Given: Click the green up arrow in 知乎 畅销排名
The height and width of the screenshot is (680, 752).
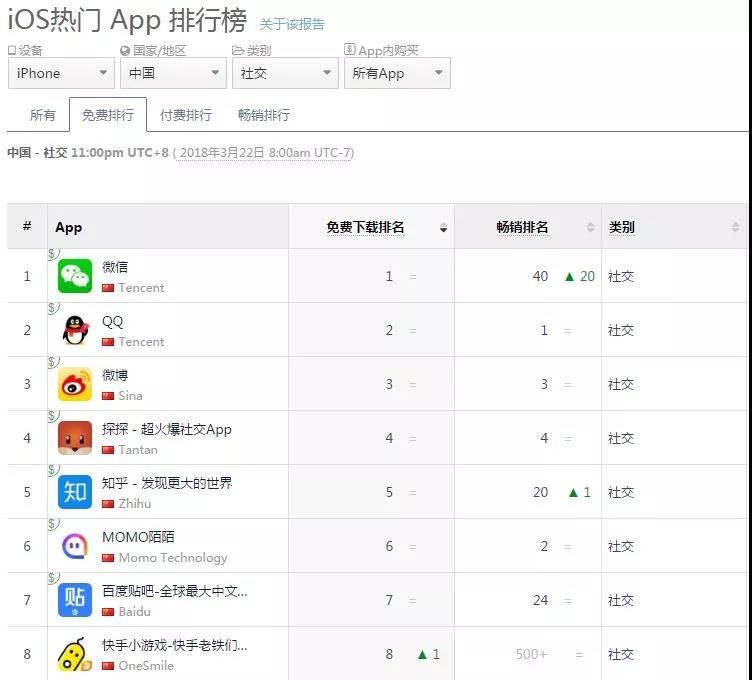Looking at the screenshot, I should pos(573,492).
